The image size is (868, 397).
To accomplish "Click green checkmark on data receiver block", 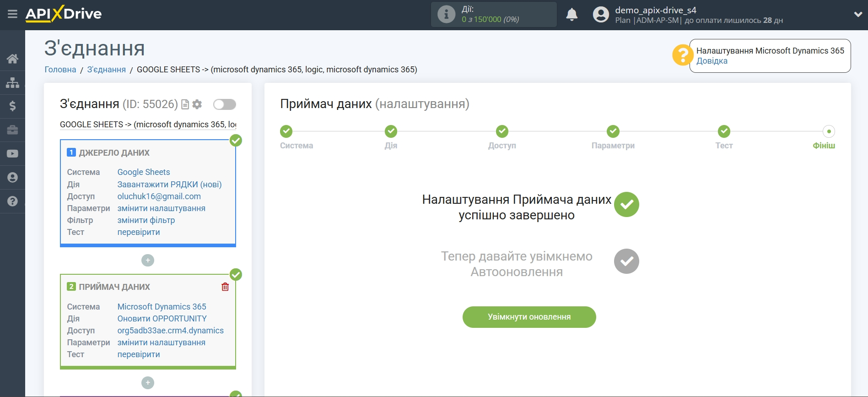I will pos(236,275).
